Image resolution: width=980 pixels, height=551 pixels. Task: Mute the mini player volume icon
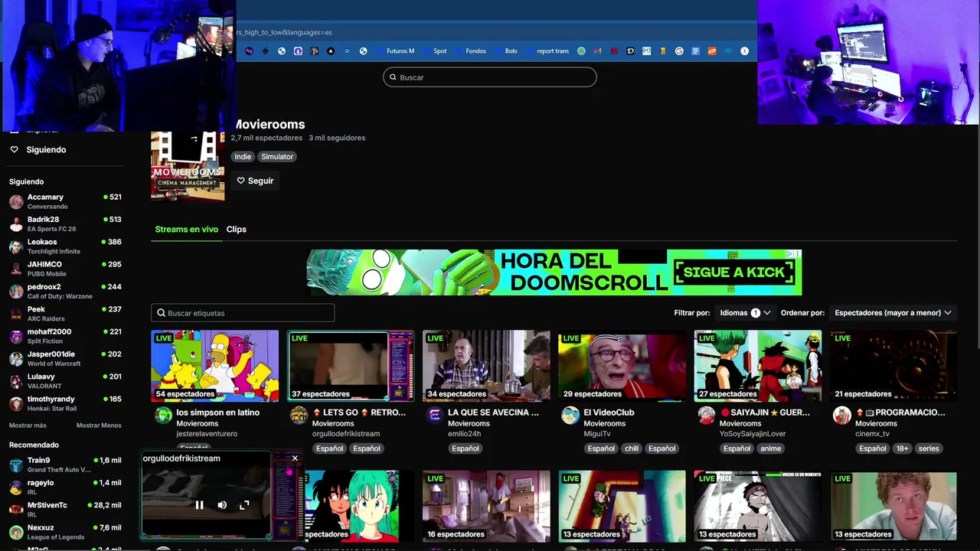click(x=222, y=505)
